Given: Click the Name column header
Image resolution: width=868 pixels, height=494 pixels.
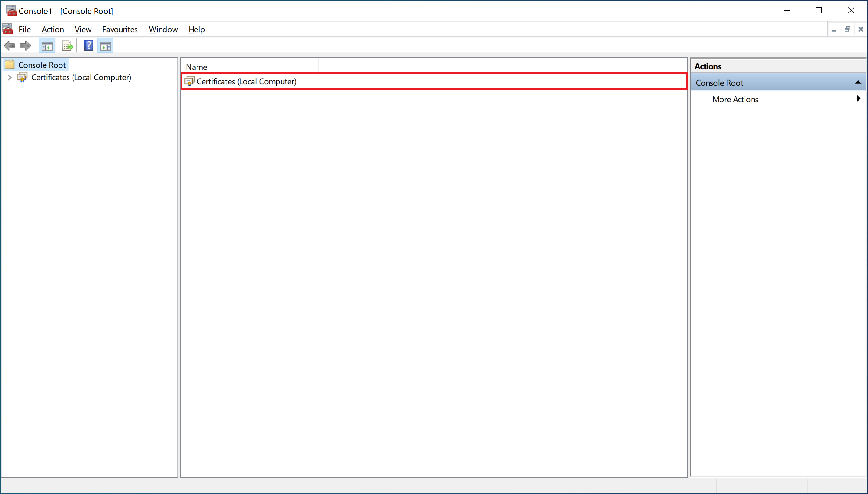Looking at the screenshot, I should click(196, 67).
